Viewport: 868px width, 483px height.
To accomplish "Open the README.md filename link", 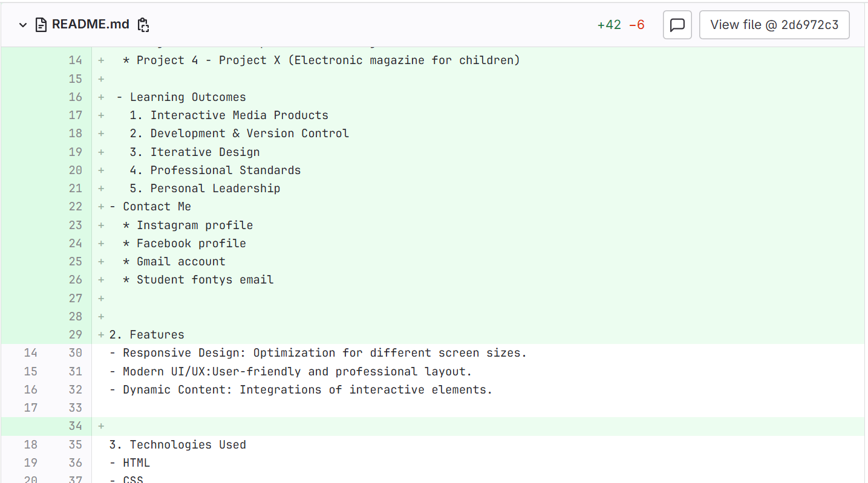I will (90, 25).
